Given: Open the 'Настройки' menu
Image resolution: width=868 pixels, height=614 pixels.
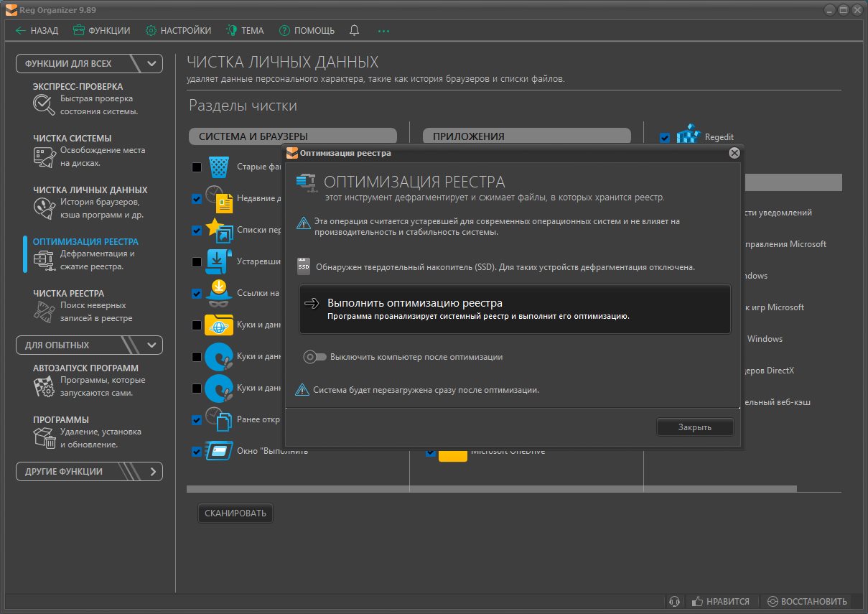Looking at the screenshot, I should point(178,30).
